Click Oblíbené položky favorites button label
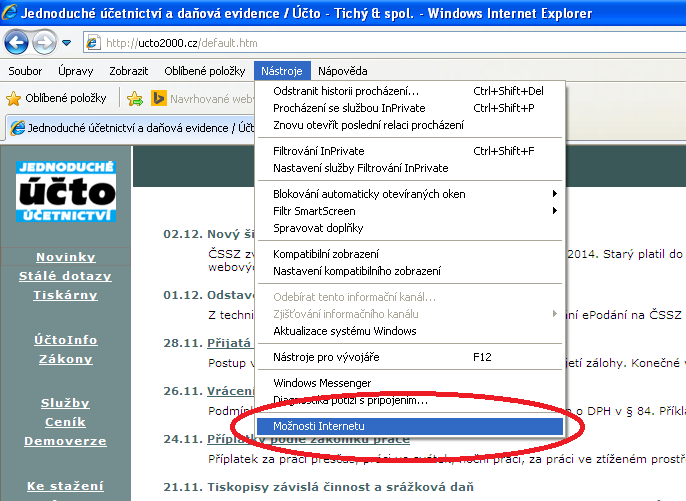The width and height of the screenshot is (686, 501). [x=66, y=98]
